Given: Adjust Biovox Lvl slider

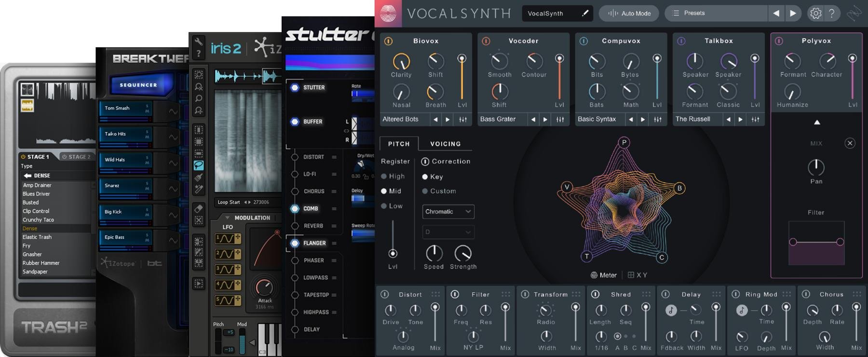Looking at the screenshot, I should click(461, 77).
